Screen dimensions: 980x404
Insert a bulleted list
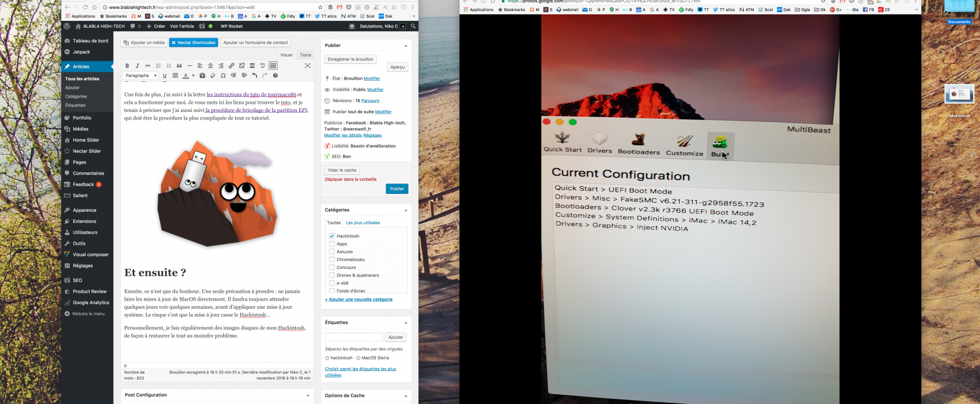point(159,66)
